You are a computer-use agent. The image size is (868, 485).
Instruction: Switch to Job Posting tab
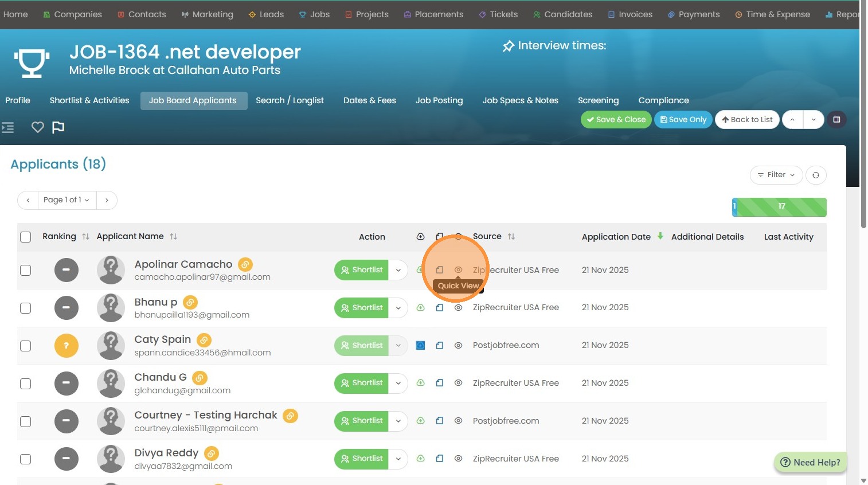click(x=439, y=100)
